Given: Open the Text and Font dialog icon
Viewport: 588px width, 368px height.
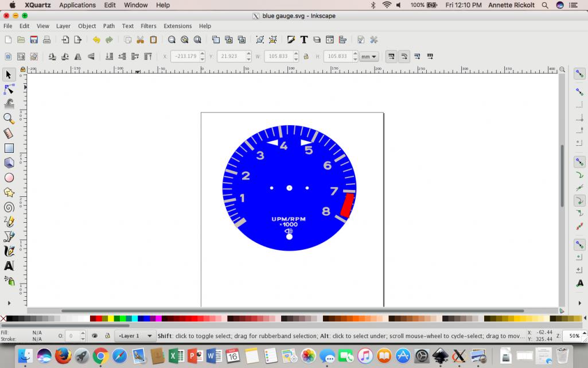Looking at the screenshot, I should pyautogui.click(x=304, y=40).
